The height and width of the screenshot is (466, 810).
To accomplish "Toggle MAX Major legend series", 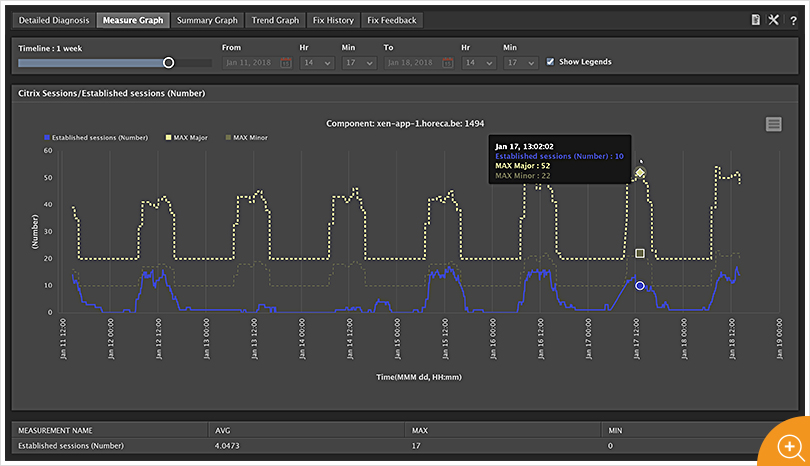I will click(186, 137).
